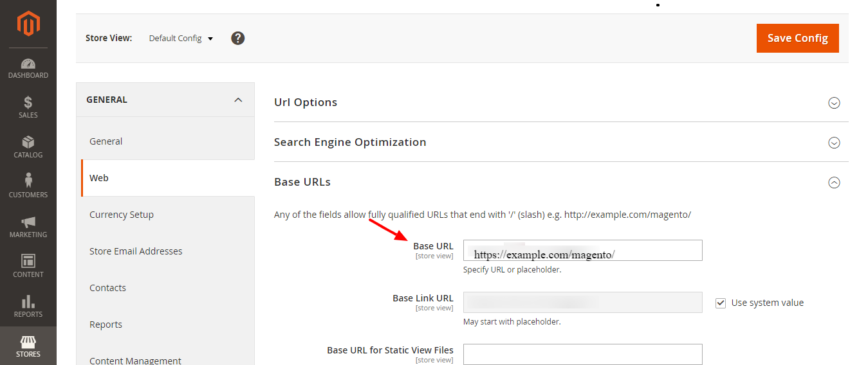Viewport: 868px width, 365px height.
Task: Click the Store View help question mark
Action: coord(238,39)
